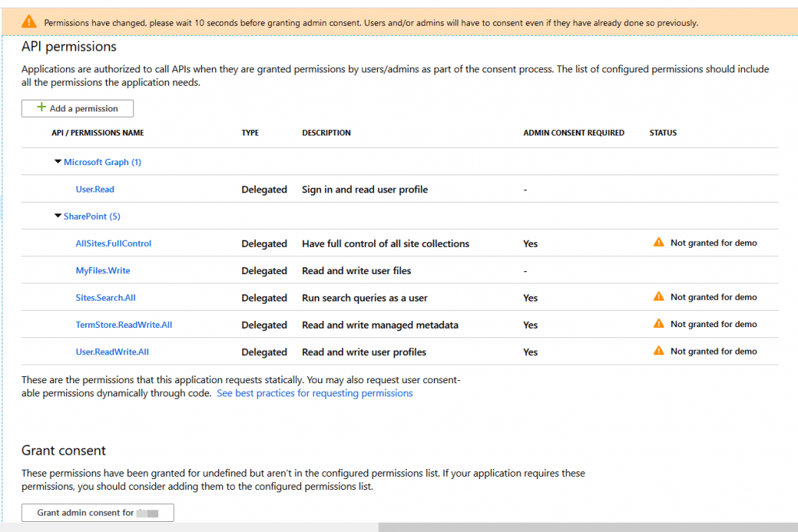Viewport: 798px width, 532px height.
Task: Click Add a permission button
Action: (77, 108)
